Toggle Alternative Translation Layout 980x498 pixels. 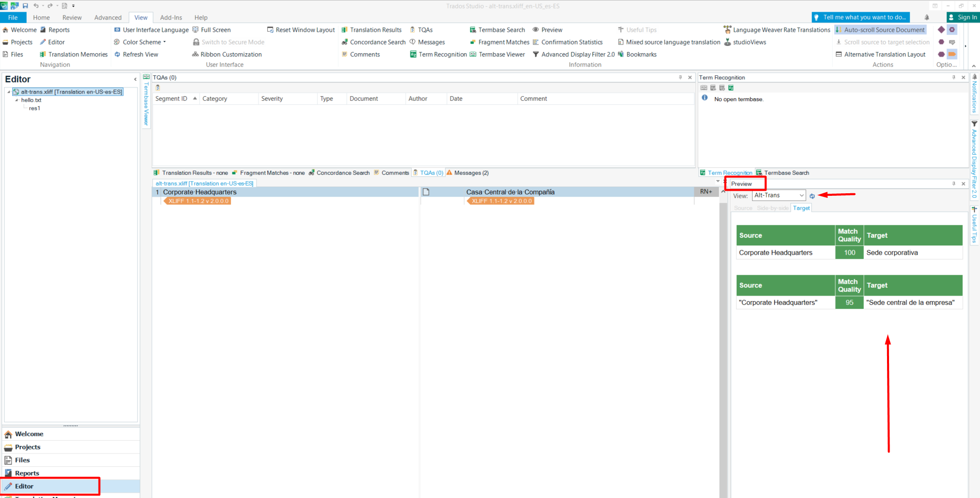[x=880, y=54]
